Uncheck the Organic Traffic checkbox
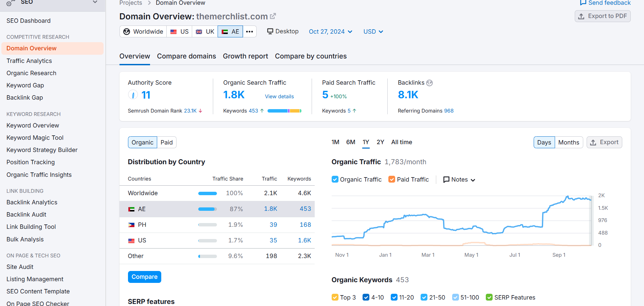 click(x=335, y=180)
